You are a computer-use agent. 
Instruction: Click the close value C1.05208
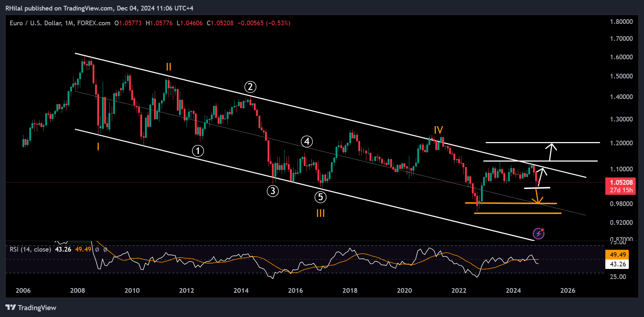(220, 23)
